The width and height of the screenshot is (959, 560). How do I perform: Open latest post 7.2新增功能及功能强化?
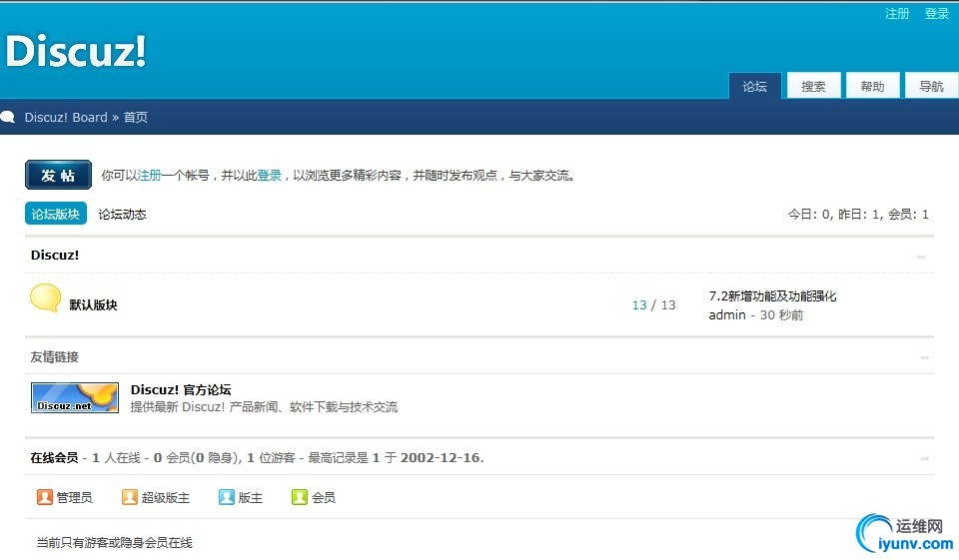click(x=772, y=295)
